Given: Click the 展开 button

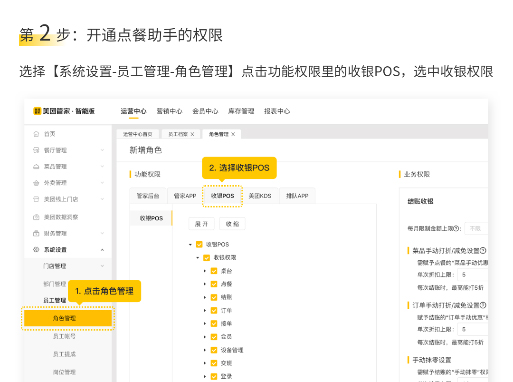Looking at the screenshot, I should (201, 224).
